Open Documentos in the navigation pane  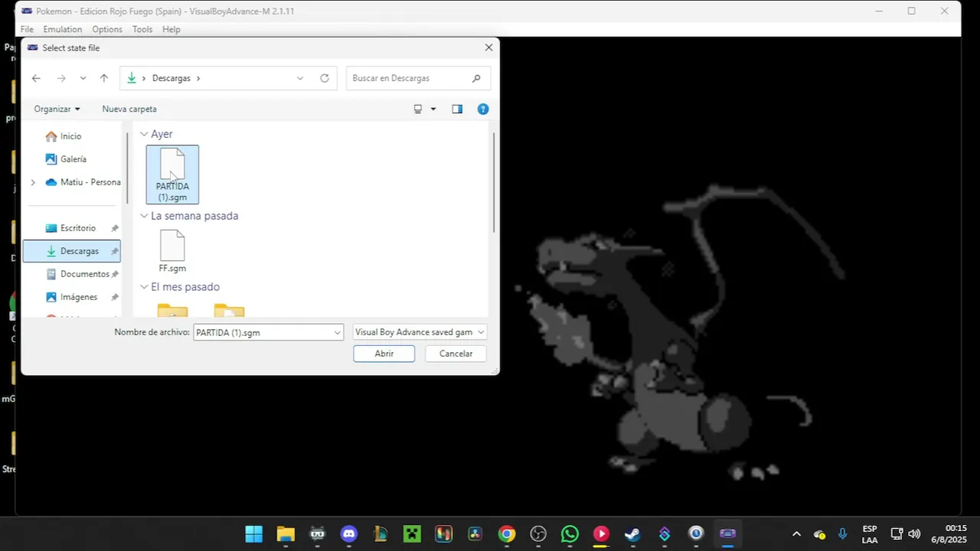click(x=84, y=274)
